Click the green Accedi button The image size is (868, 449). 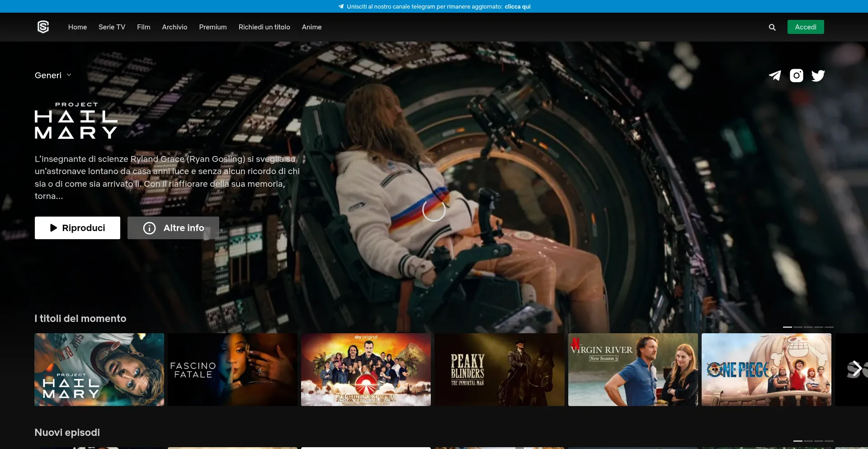(806, 27)
